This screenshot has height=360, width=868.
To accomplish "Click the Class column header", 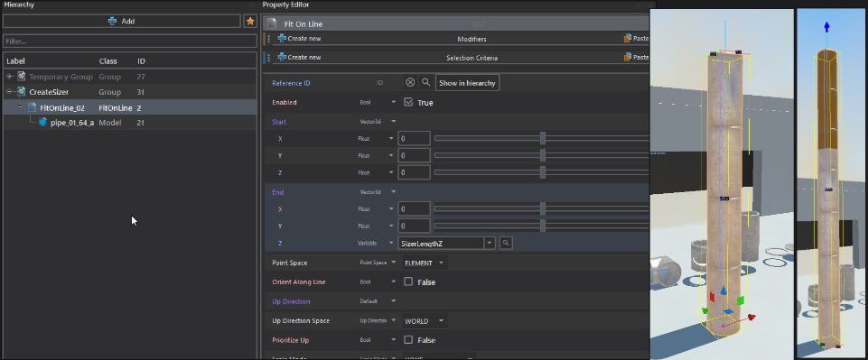I will 107,60.
